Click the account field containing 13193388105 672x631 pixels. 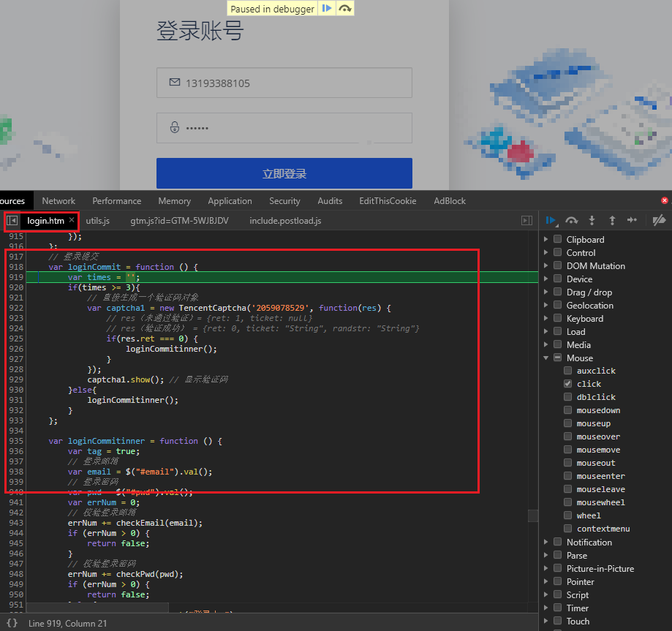coord(284,83)
